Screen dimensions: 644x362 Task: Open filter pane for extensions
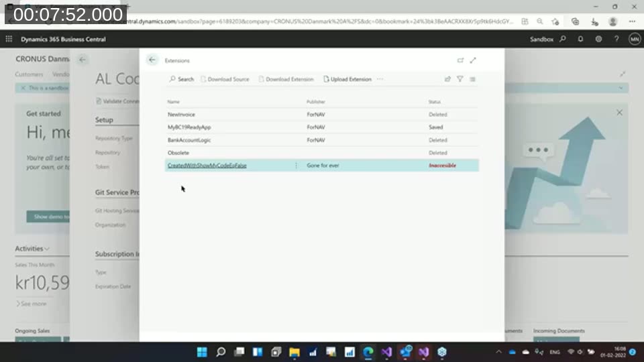pos(460,79)
